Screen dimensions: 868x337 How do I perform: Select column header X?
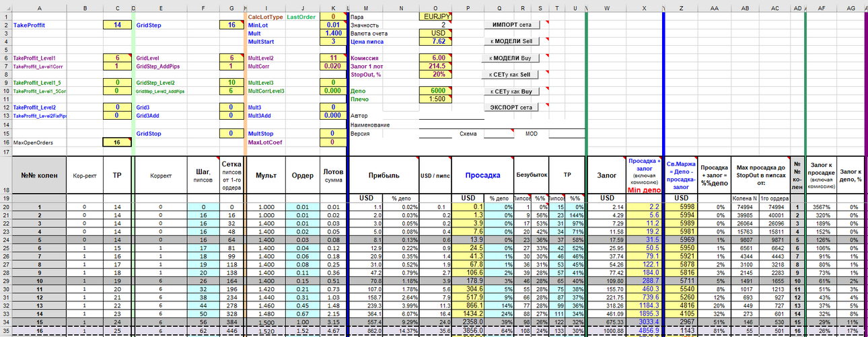[645, 8]
